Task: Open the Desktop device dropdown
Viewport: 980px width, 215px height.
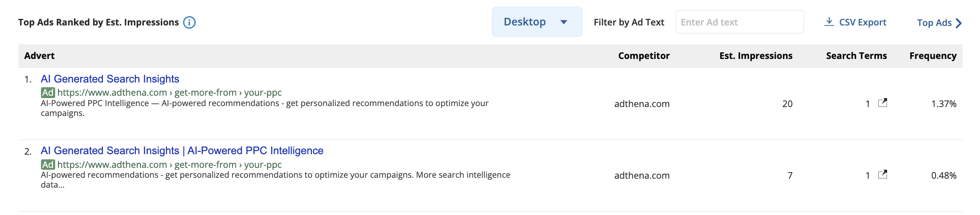Action: tap(537, 22)
